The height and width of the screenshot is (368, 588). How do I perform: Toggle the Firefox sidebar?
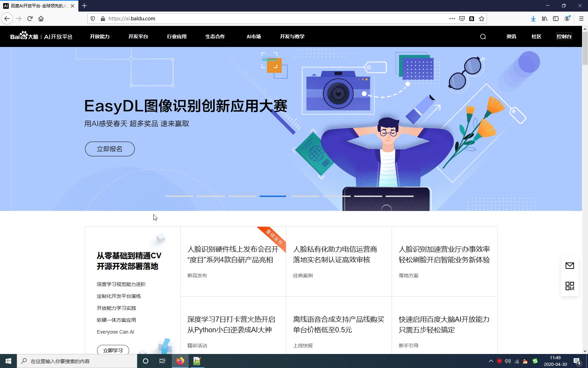point(555,19)
